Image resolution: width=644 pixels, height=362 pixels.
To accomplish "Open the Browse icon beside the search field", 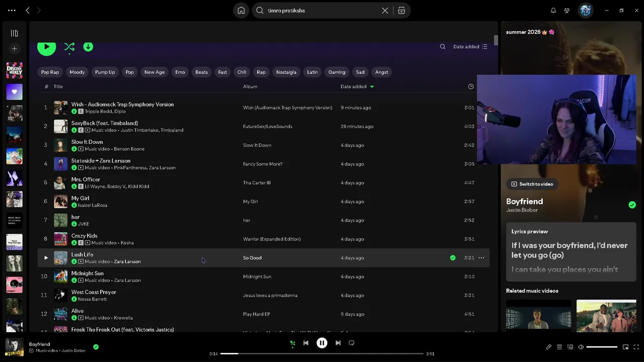I will click(401, 11).
